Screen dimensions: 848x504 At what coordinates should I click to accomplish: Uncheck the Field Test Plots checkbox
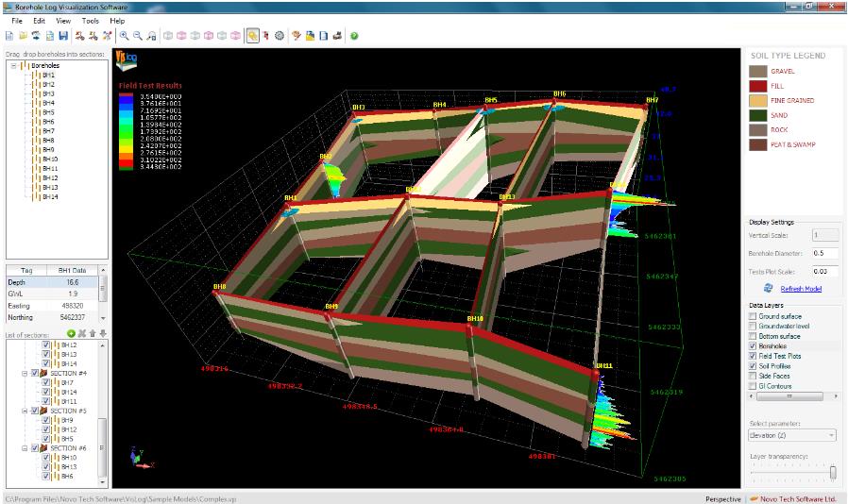pos(753,356)
